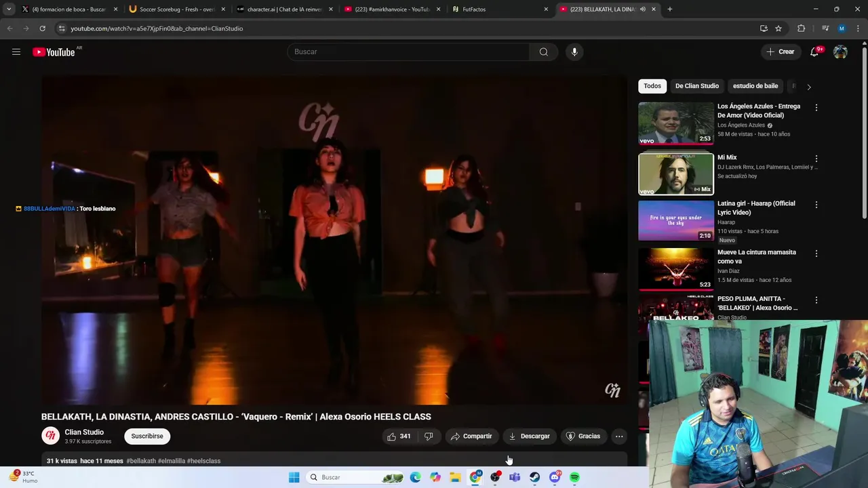The image size is (868, 488).
Task: Open #heelsclass hashtag link
Action: (203, 461)
